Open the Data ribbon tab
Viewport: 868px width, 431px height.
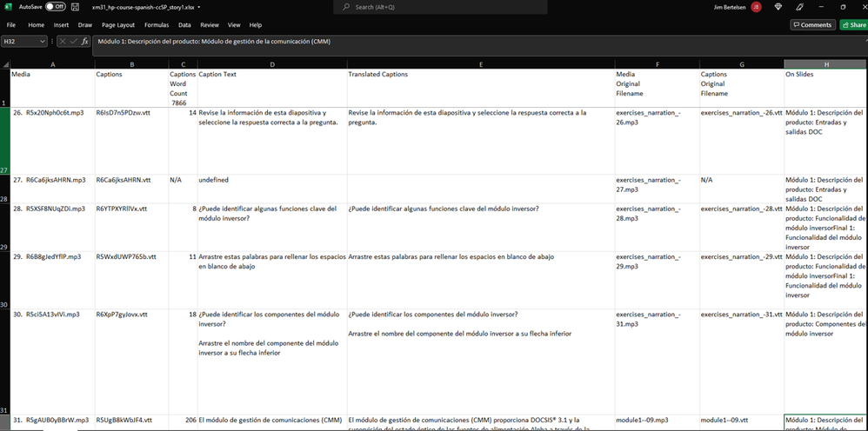click(184, 25)
